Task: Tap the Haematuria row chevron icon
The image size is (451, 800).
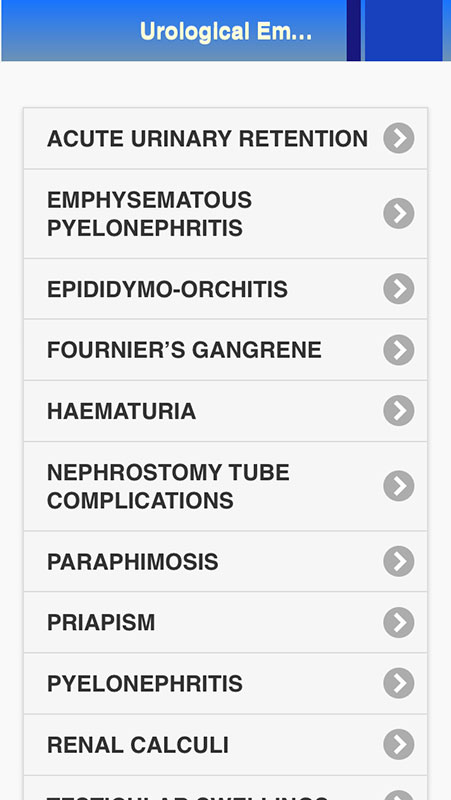Action: 398,411
